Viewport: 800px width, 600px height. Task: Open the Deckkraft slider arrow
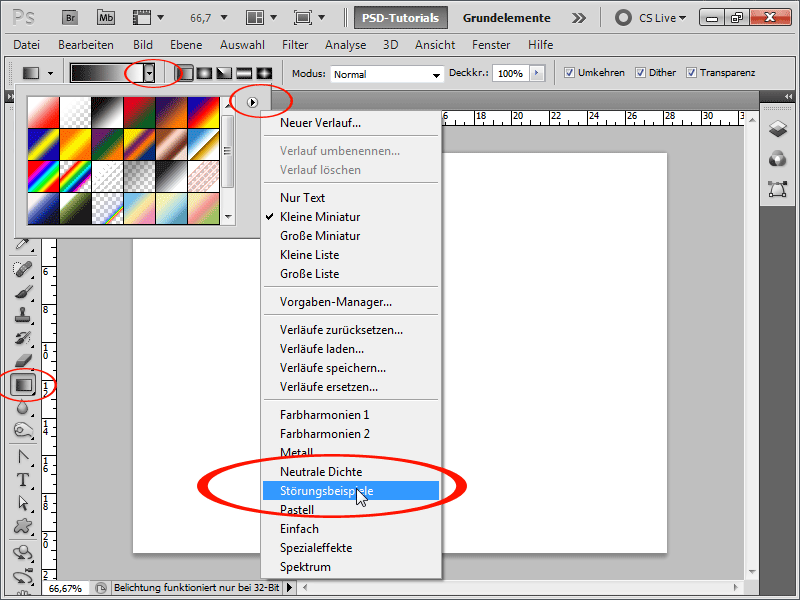(x=537, y=73)
